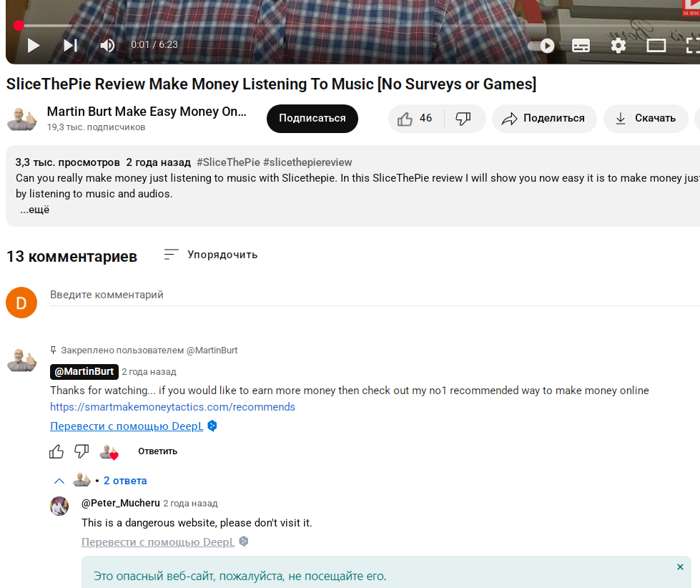
Task: Play the video
Action: [x=34, y=45]
